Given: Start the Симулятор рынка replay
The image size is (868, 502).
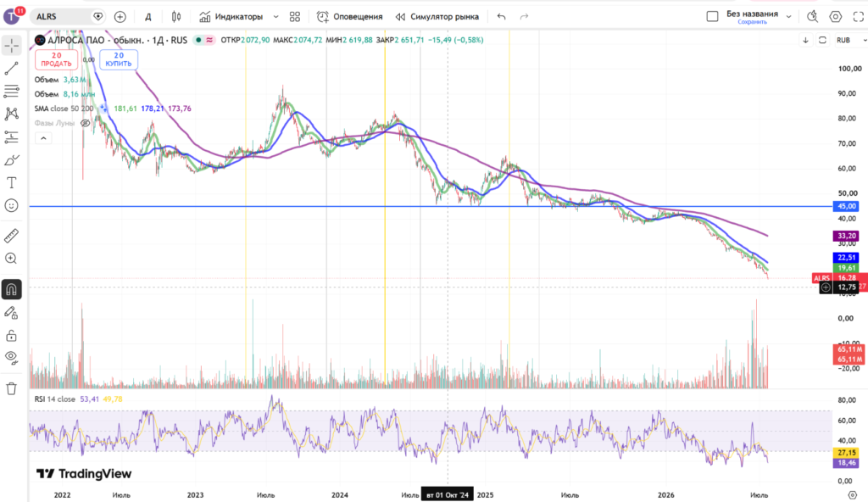Looking at the screenshot, I should click(x=437, y=17).
